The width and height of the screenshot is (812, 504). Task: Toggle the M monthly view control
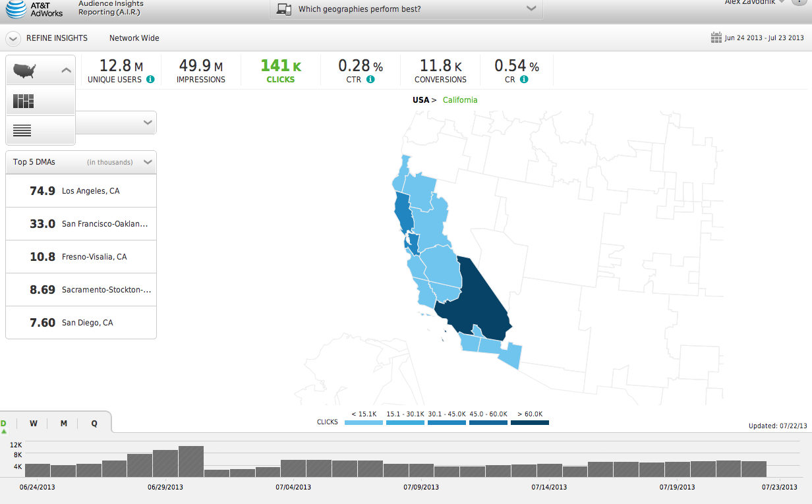pyautogui.click(x=63, y=423)
